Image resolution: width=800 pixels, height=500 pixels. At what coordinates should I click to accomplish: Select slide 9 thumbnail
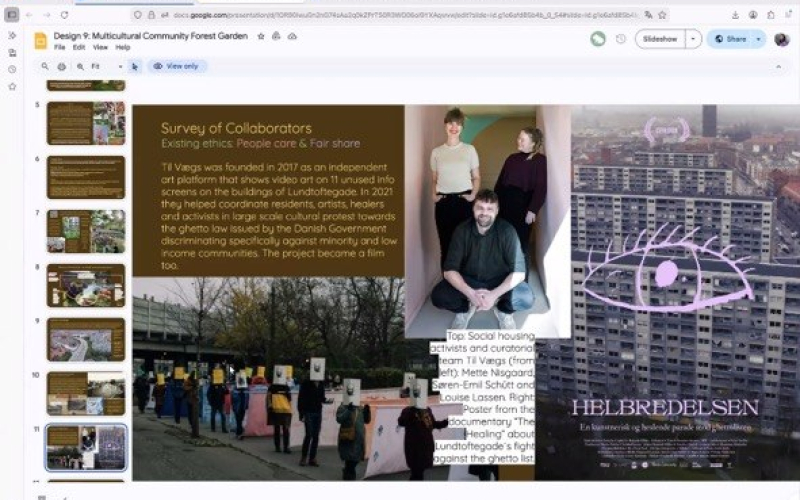(x=86, y=339)
